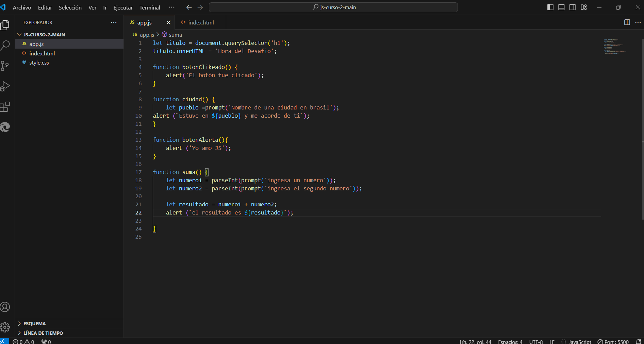Open the Explorer view in activity bar
Screen dimensions: 644x344
click(x=5, y=25)
